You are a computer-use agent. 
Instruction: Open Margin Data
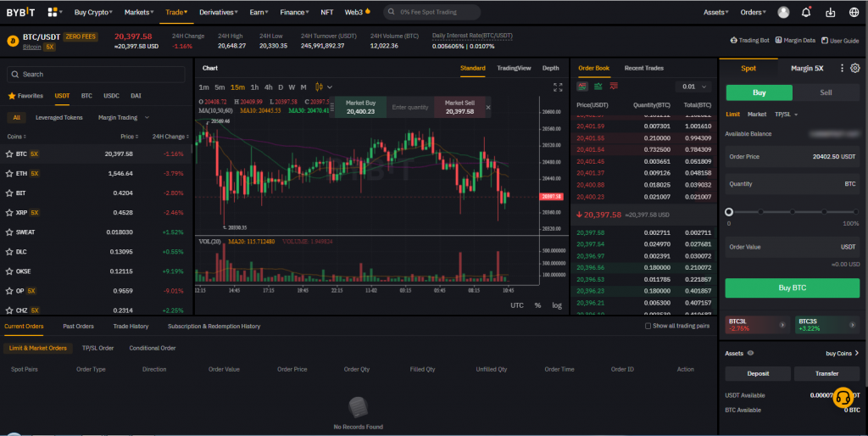[795, 41]
